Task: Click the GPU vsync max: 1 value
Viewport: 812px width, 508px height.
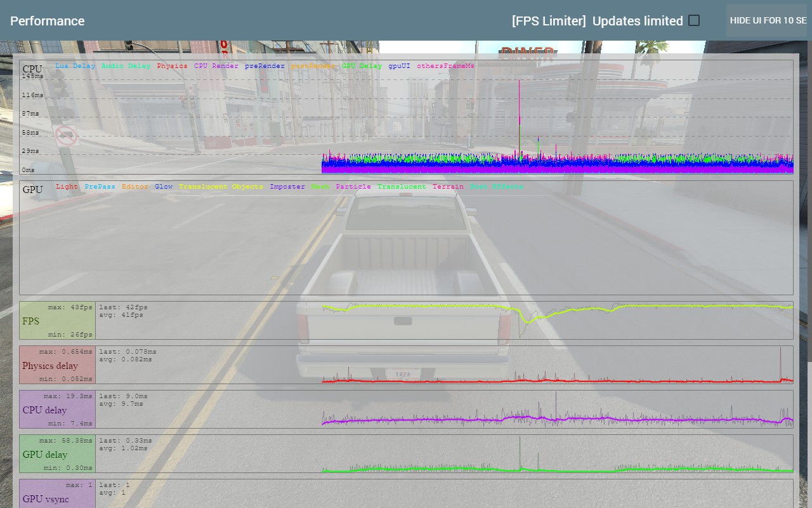Action: point(79,485)
